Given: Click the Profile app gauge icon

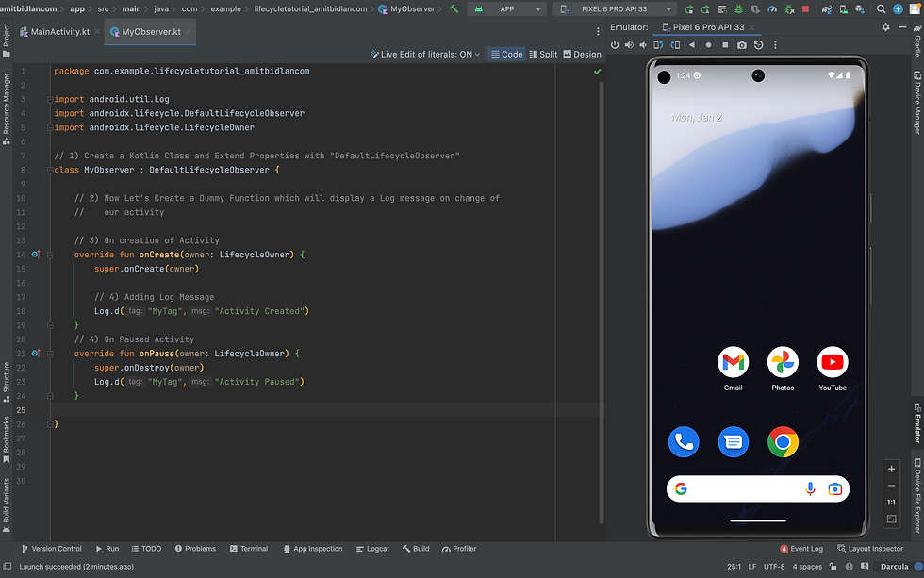Looking at the screenshot, I should pos(772,8).
